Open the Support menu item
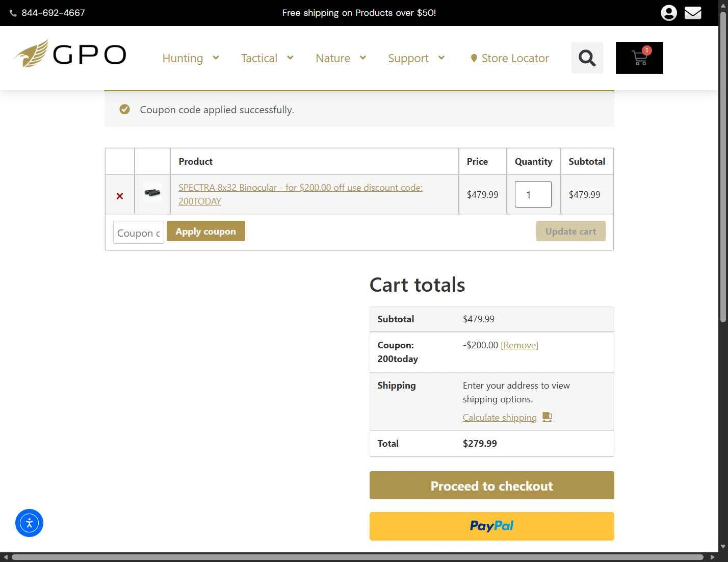This screenshot has width=728, height=562. (x=408, y=58)
